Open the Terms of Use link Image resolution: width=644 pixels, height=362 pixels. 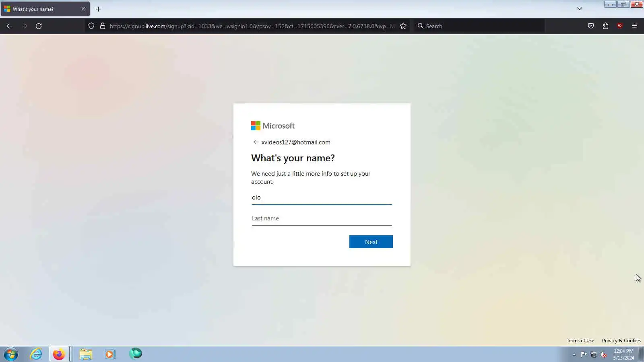580,341
